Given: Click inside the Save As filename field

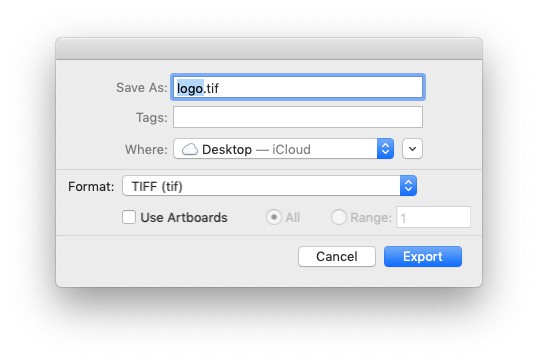Looking at the screenshot, I should click(298, 88).
